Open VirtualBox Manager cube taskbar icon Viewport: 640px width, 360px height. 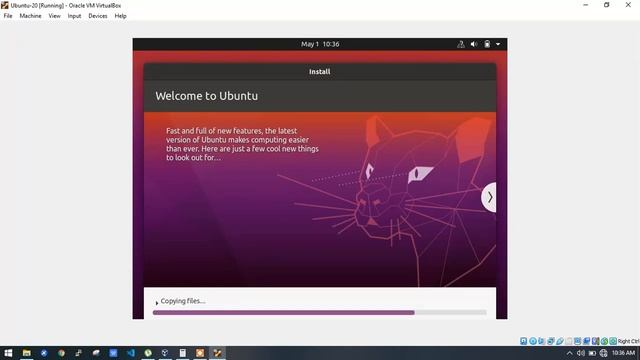[x=165, y=353]
